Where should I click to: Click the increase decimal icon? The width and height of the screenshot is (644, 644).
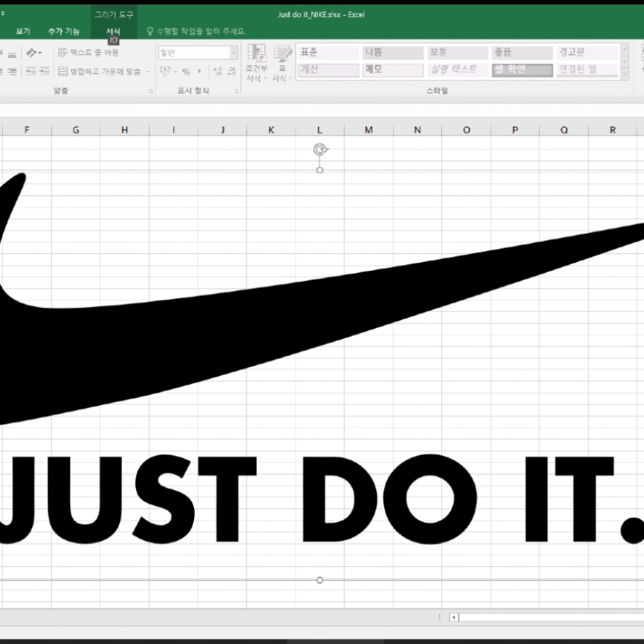coord(218,72)
